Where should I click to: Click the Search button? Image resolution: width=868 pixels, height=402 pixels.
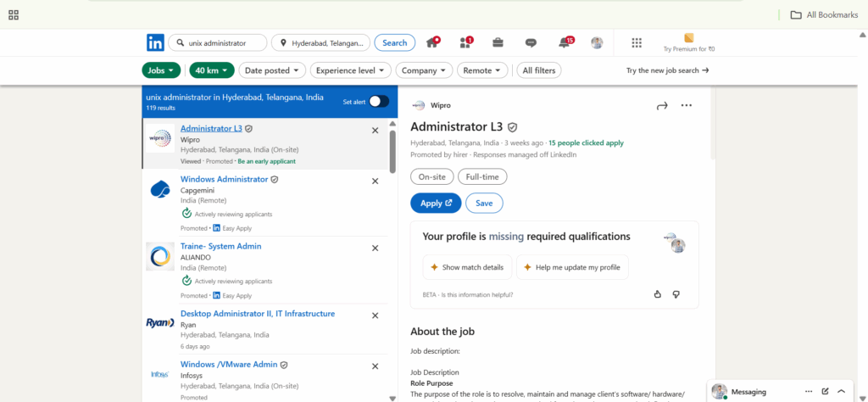[x=395, y=42]
